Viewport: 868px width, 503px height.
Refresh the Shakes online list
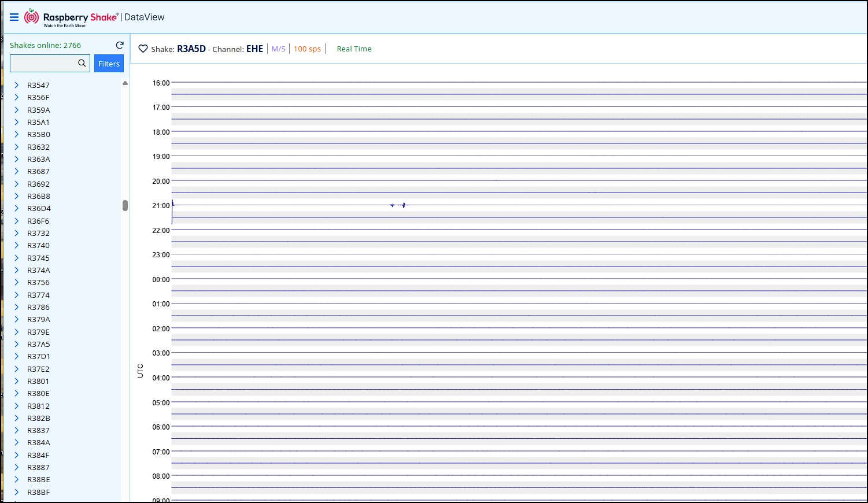(x=120, y=45)
